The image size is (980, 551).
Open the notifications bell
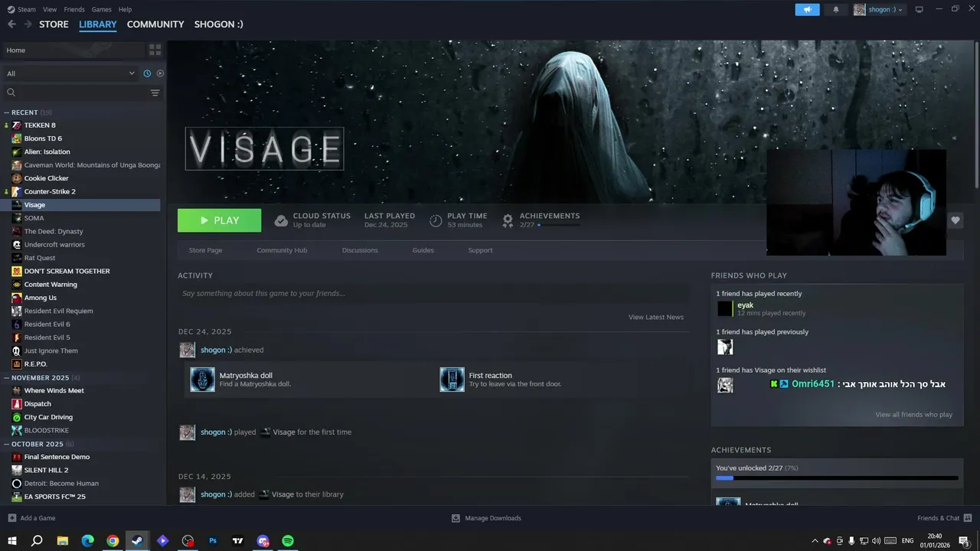(836, 9)
